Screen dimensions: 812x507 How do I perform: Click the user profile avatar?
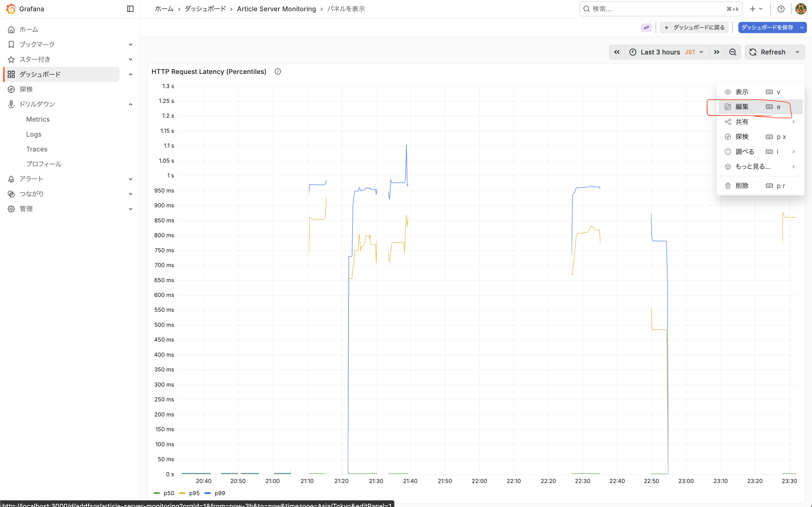coord(801,9)
